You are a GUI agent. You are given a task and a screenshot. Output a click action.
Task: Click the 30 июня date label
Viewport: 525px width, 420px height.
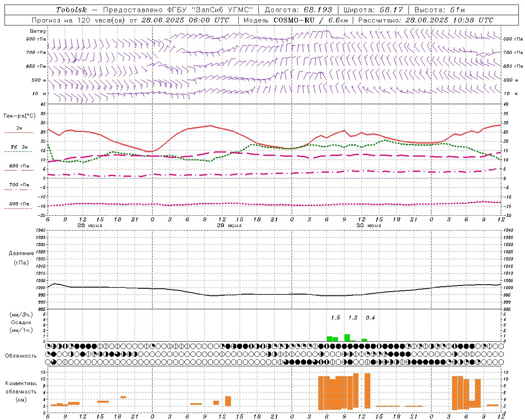click(369, 226)
